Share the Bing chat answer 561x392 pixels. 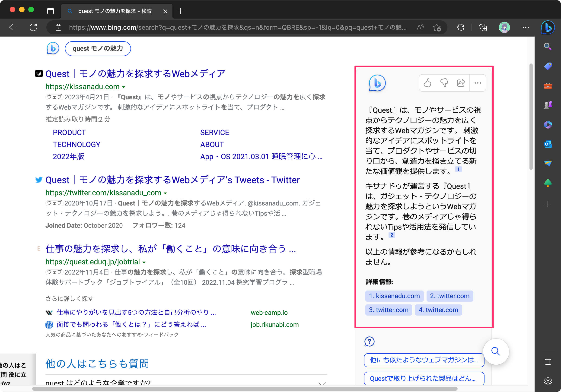pyautogui.click(x=461, y=83)
